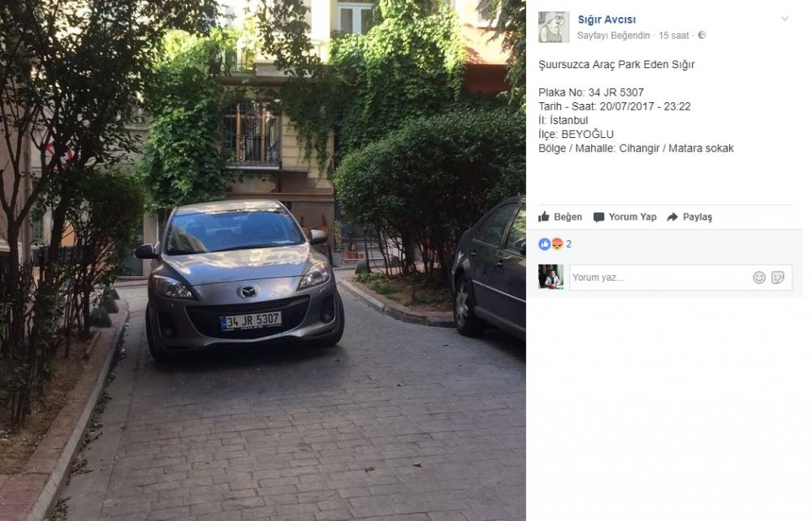Open the post options chevron menu

[x=784, y=19]
